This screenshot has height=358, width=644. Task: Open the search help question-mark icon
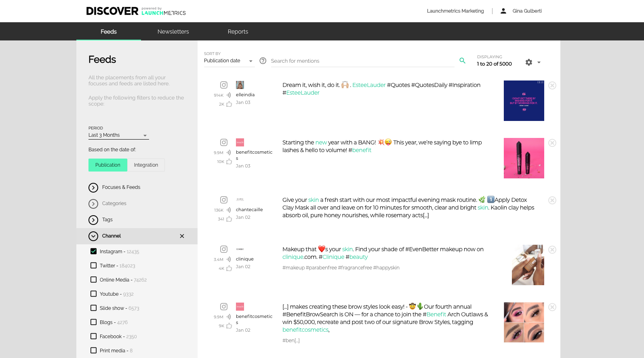263,61
